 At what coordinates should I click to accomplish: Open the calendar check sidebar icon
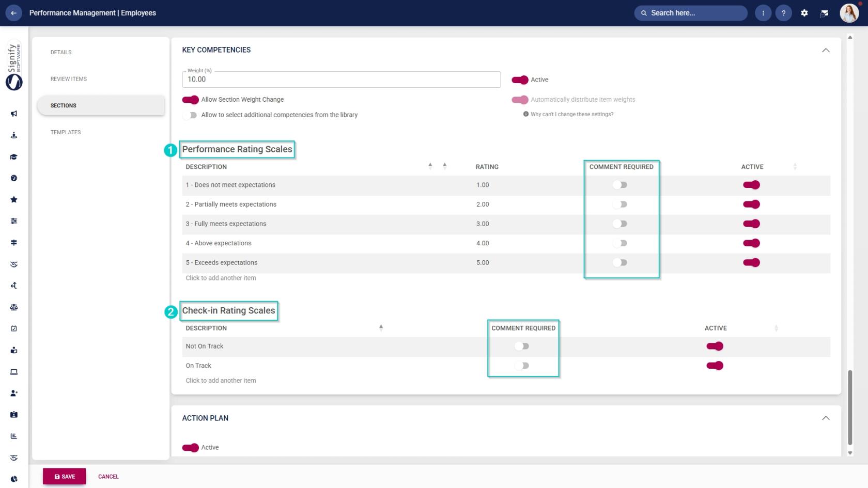[14, 328]
